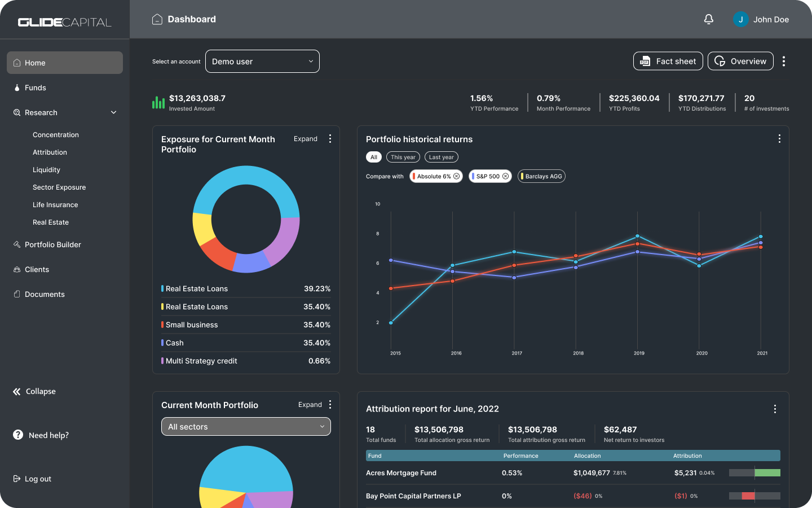Select the All time range filter
Viewport: 812px width, 508px height.
[x=374, y=157]
